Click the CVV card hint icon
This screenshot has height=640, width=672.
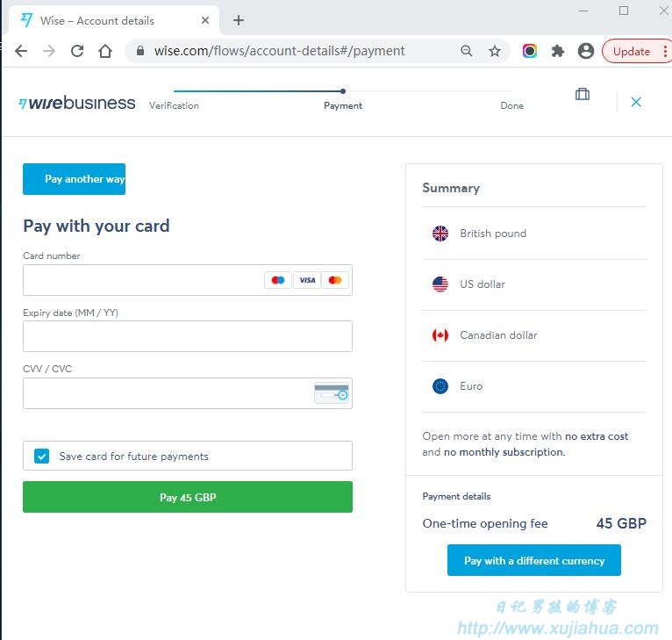coord(332,393)
